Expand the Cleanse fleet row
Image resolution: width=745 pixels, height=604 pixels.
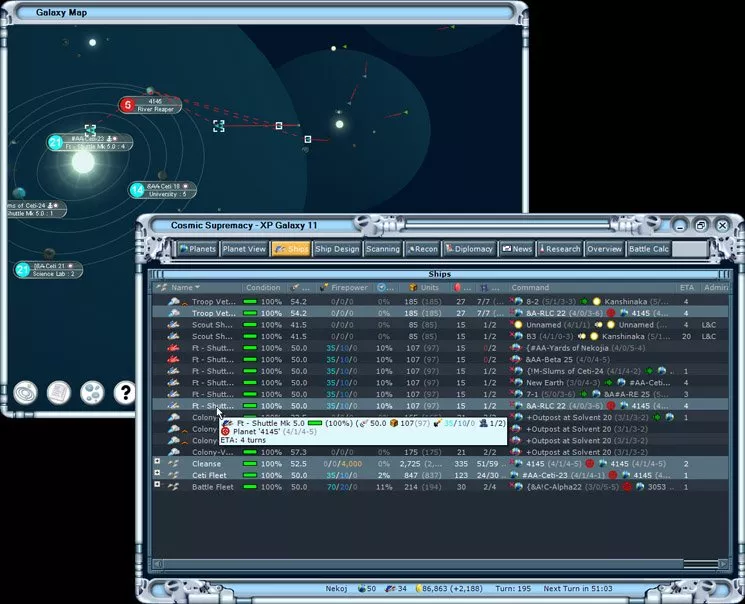click(157, 462)
